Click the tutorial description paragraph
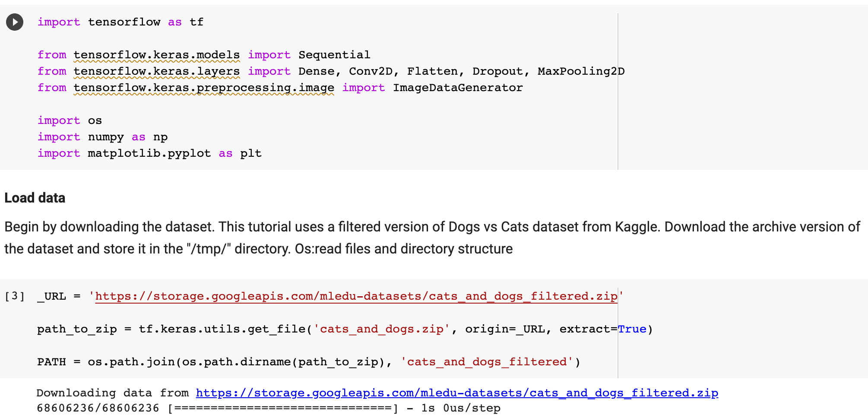Viewport: 868px width, 418px height. 432,237
